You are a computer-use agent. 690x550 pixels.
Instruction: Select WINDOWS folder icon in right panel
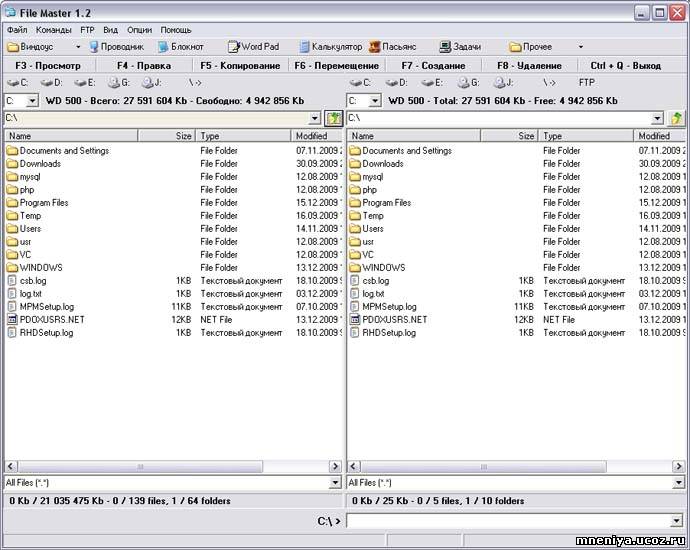(x=355, y=268)
